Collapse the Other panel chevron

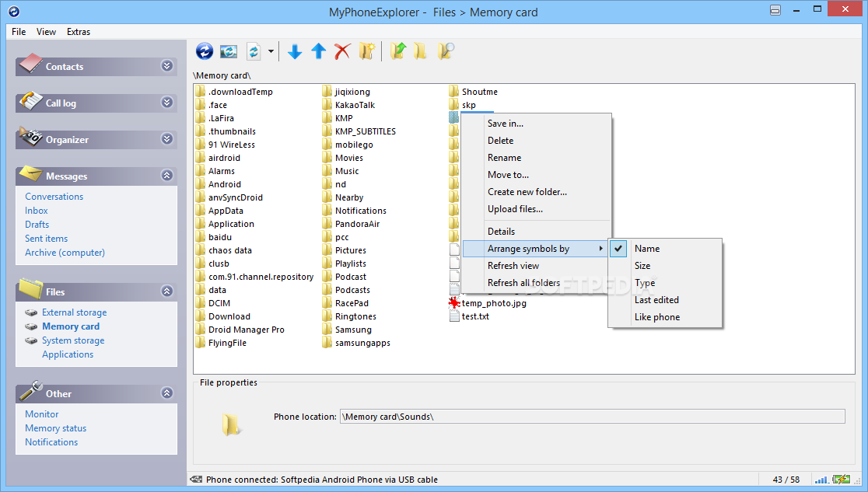tap(166, 393)
